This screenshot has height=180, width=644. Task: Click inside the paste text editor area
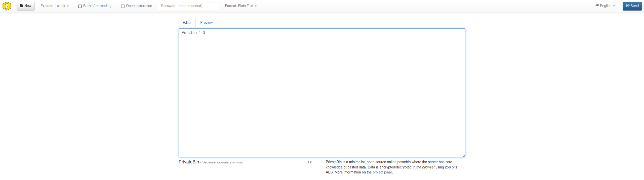(322, 93)
